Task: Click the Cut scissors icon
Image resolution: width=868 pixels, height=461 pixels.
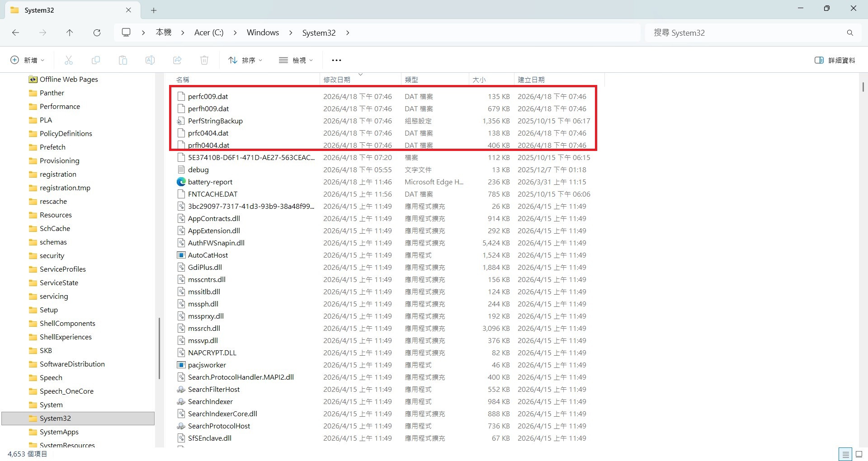Action: [x=69, y=60]
